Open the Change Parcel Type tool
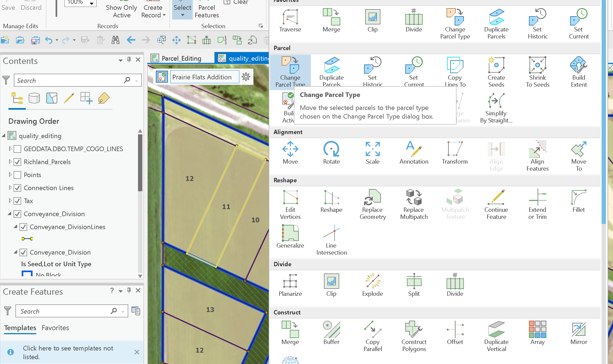This screenshot has width=613, height=364. pyautogui.click(x=290, y=70)
